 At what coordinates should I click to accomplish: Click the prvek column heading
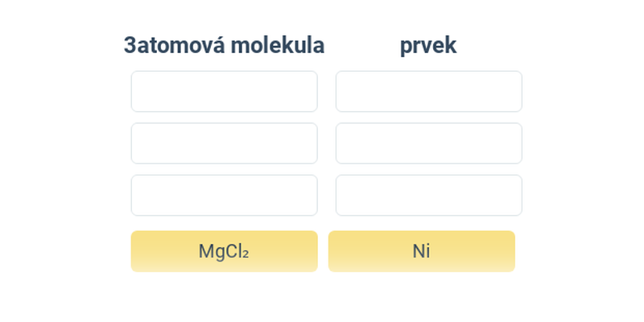click(428, 46)
